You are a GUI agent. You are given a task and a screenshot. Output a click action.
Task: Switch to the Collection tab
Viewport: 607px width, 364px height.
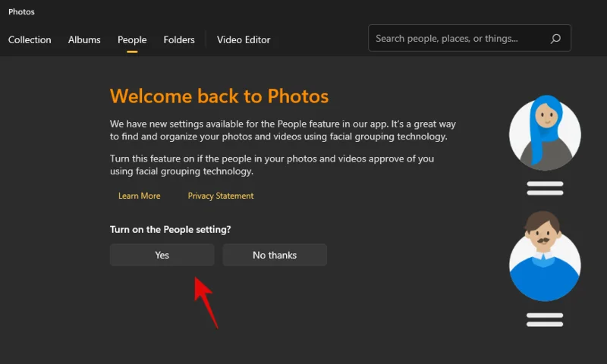30,40
